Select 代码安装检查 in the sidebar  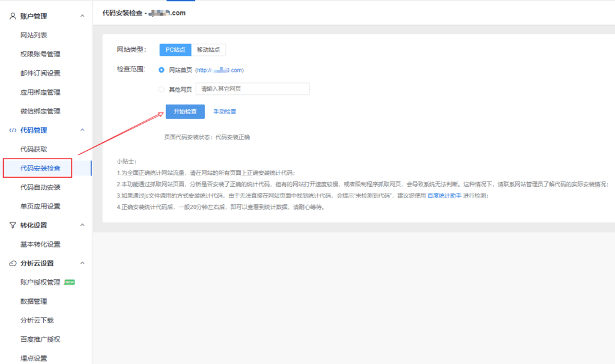click(40, 168)
